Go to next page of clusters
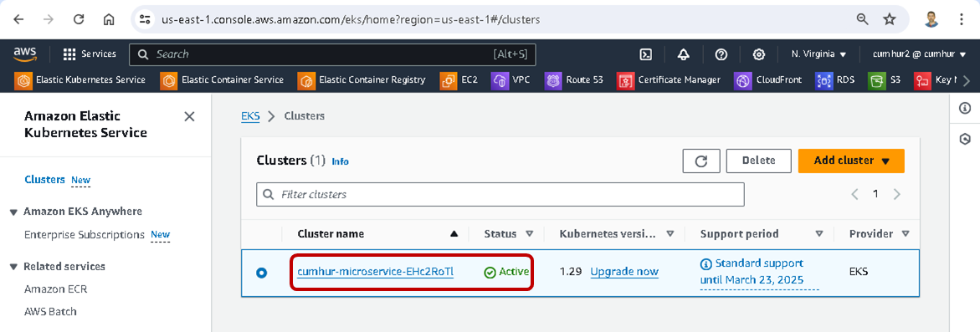The width and height of the screenshot is (980, 332). [897, 194]
